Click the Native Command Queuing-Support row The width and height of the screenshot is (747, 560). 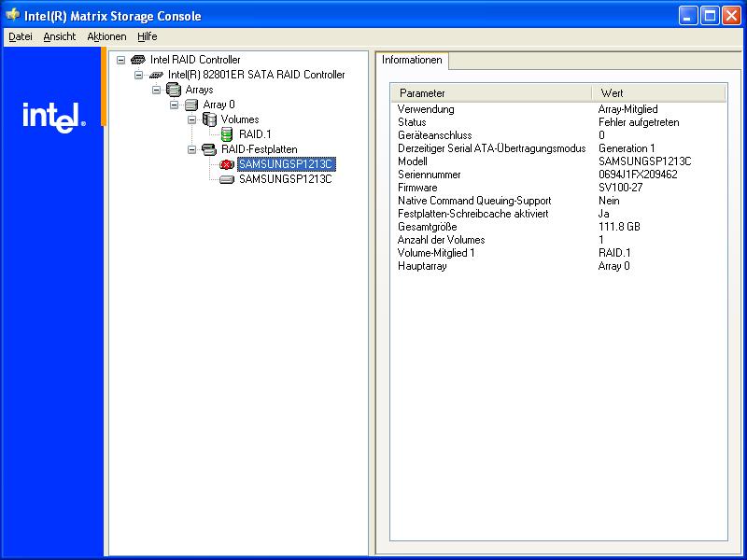pos(558,201)
